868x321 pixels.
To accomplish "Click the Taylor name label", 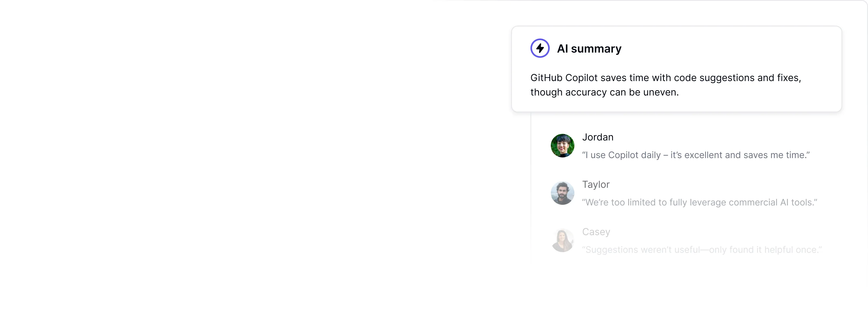I will (x=596, y=184).
